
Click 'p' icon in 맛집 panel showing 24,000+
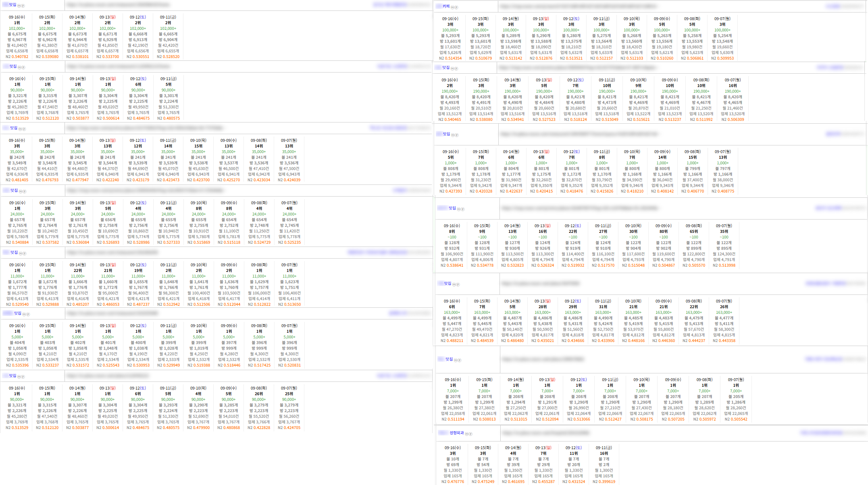click(25, 191)
